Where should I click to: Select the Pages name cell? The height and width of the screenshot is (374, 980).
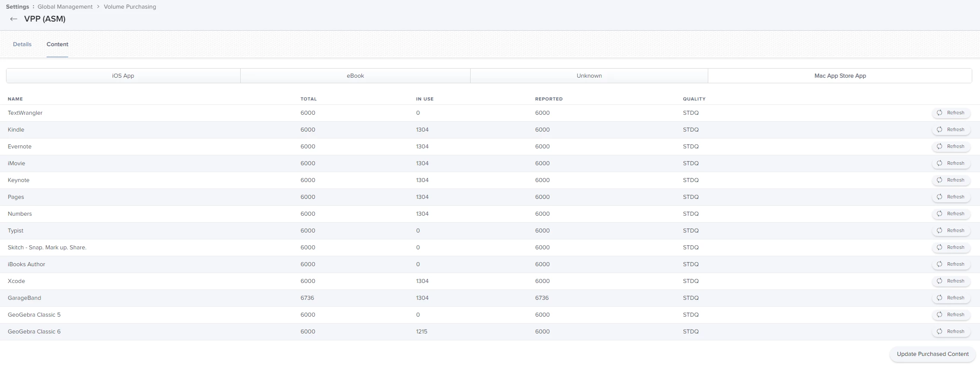coord(16,197)
